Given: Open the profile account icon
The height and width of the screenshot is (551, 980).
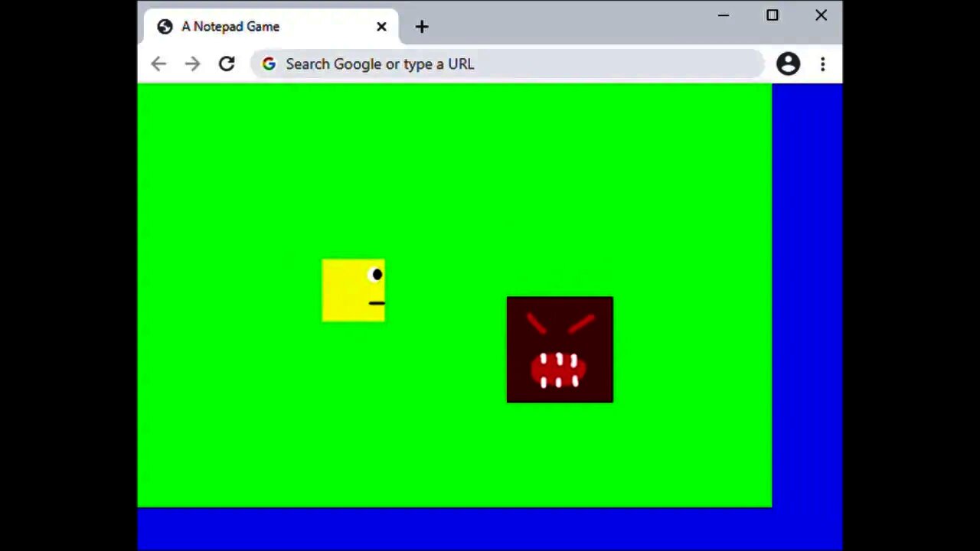Looking at the screenshot, I should click(x=788, y=64).
